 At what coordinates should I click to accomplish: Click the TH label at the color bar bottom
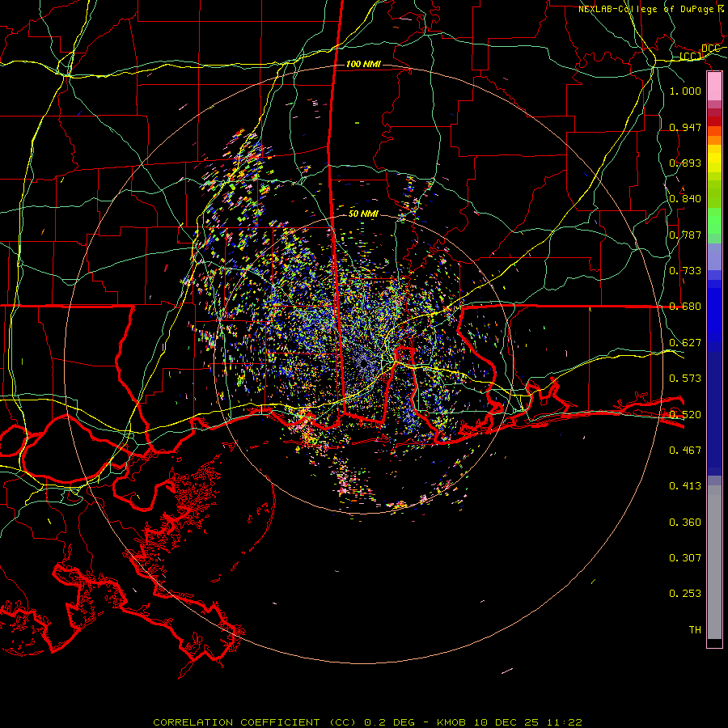tap(695, 630)
